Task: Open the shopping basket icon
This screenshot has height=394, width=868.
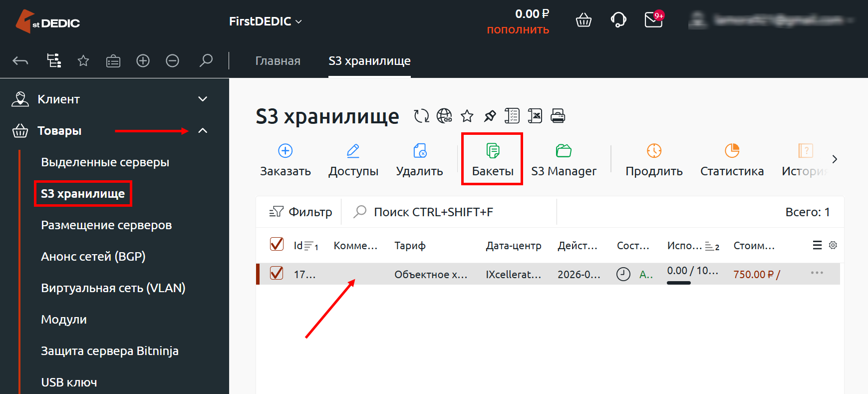Action: [583, 20]
